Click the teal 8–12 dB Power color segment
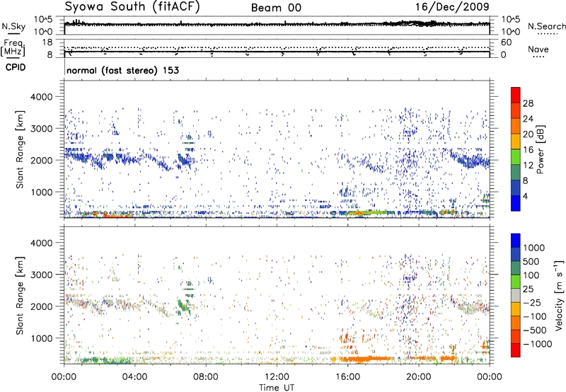 pos(516,172)
